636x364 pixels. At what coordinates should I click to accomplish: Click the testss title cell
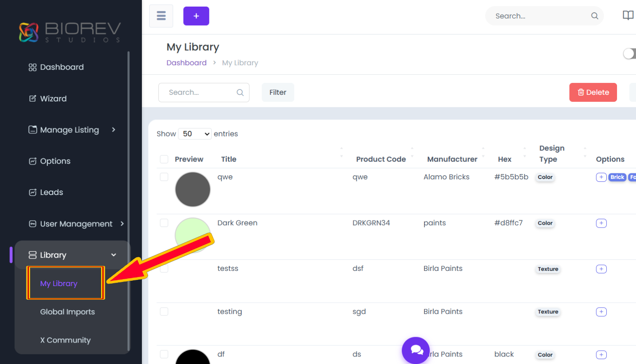(228, 268)
